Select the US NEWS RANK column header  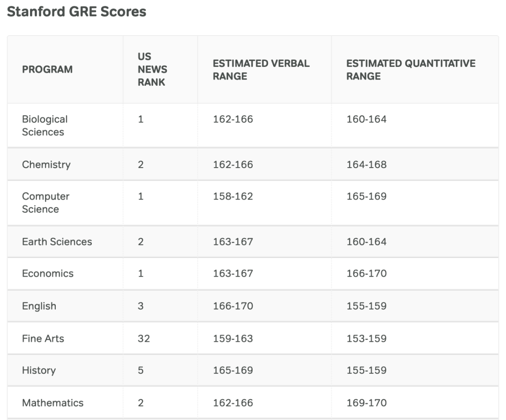coord(152,69)
